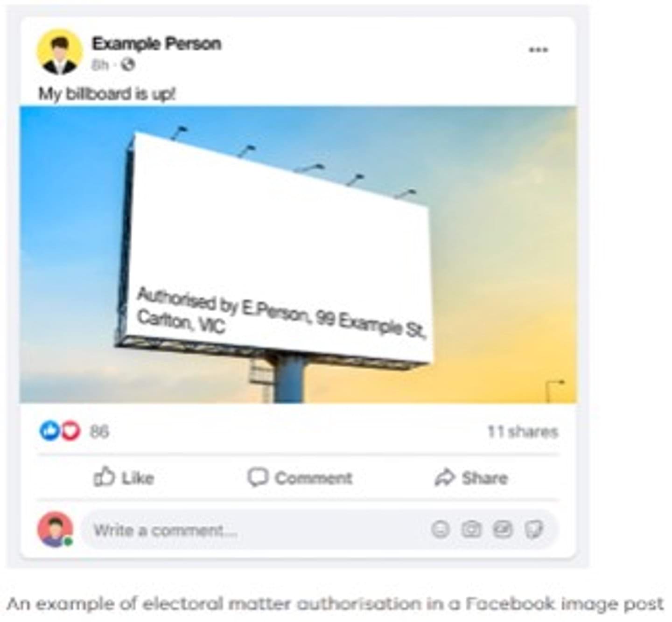
Task: Attach a photo using camera icon
Action: tap(471, 529)
